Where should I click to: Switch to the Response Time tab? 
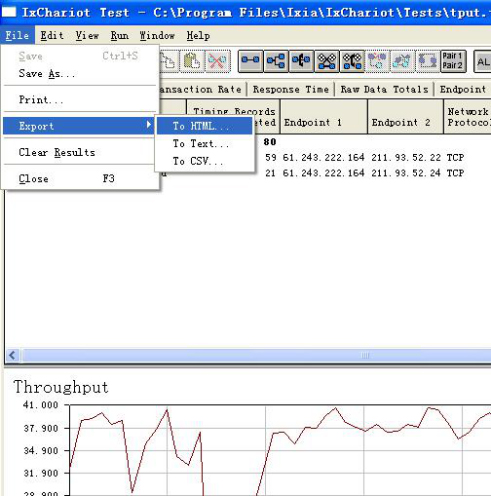click(x=291, y=89)
